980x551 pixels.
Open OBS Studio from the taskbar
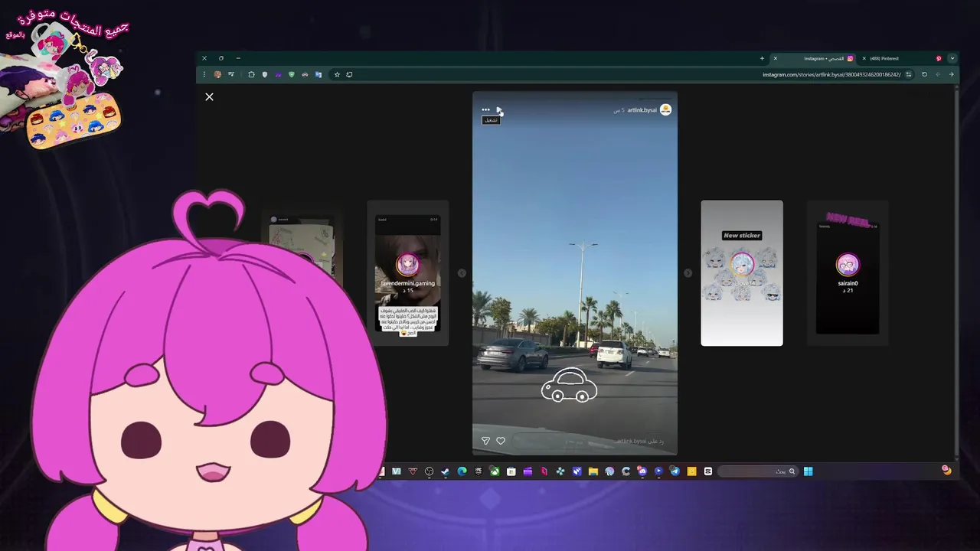coord(429,471)
